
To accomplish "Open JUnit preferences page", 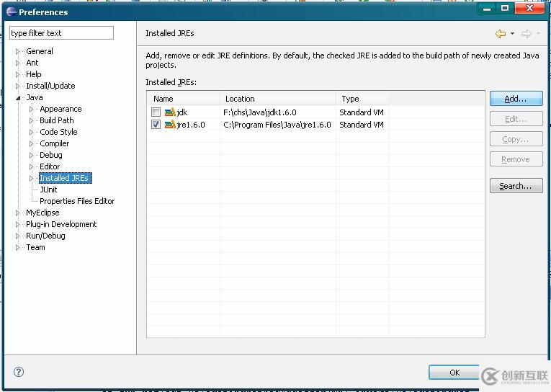I will coord(48,190).
